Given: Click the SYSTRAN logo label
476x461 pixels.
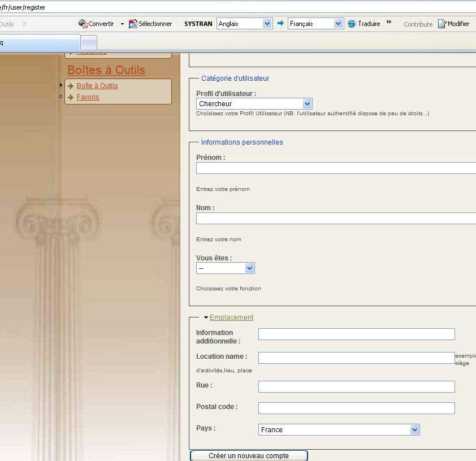Looking at the screenshot, I should (x=198, y=24).
